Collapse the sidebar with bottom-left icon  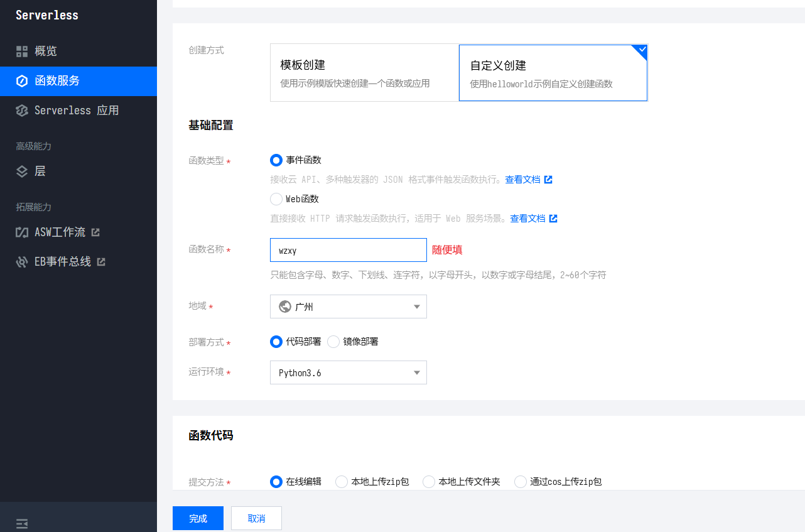click(23, 523)
